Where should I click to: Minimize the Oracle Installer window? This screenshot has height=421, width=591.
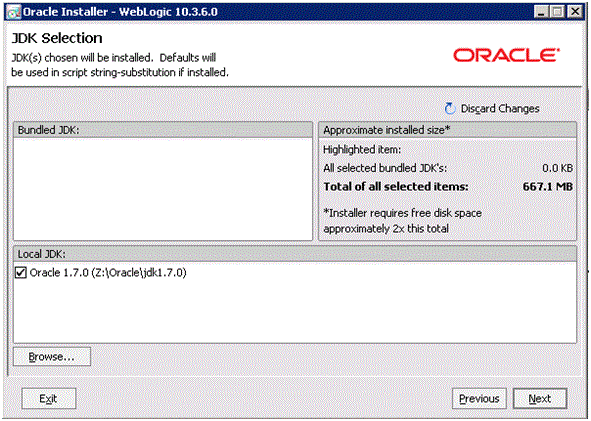541,12
